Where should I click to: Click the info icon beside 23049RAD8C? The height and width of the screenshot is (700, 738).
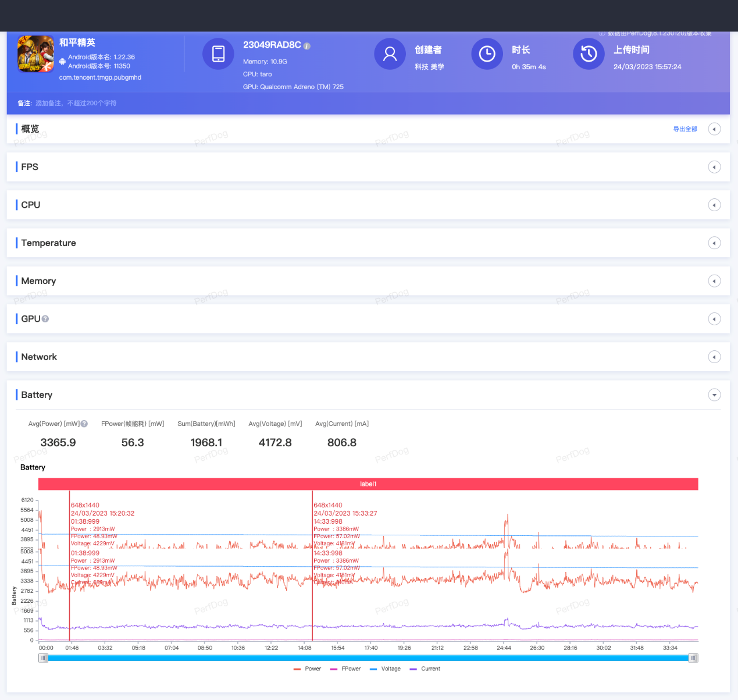[x=307, y=46]
